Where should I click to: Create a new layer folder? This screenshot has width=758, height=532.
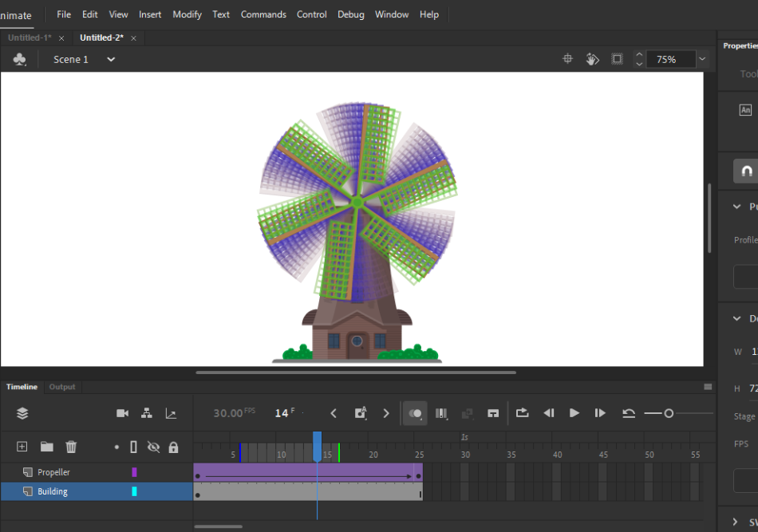point(47,447)
